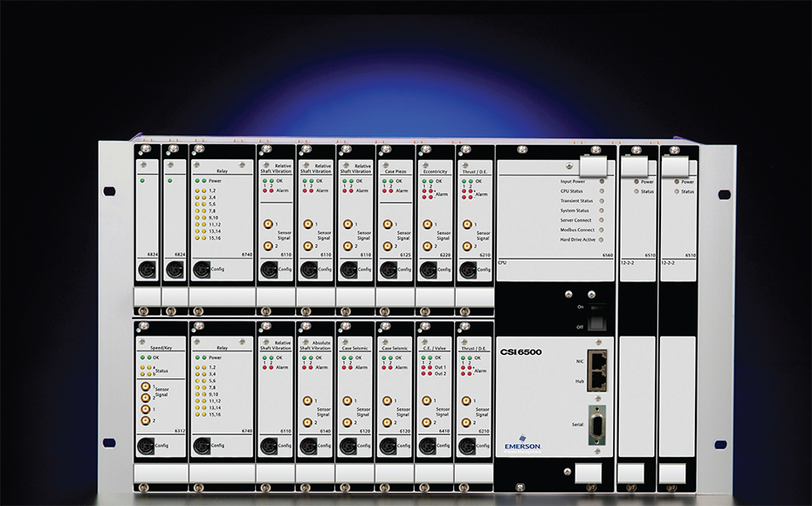Select model number 6312

pos(180,431)
